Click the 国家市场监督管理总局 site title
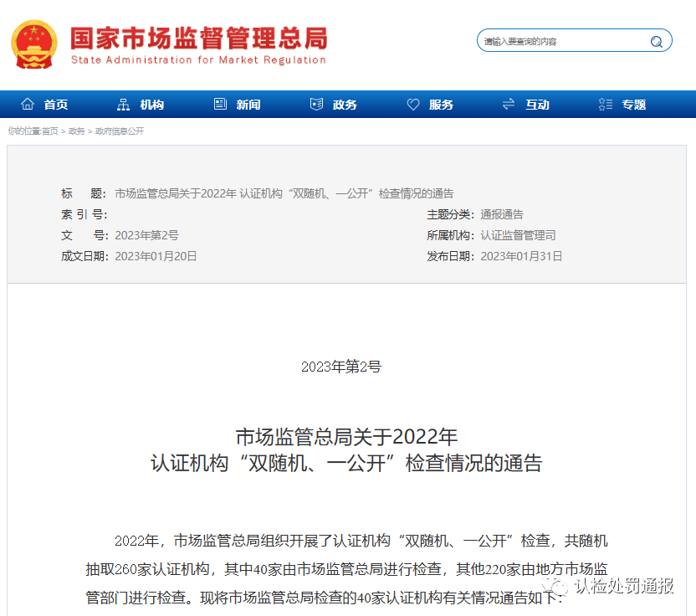696x616 pixels. 199,38
